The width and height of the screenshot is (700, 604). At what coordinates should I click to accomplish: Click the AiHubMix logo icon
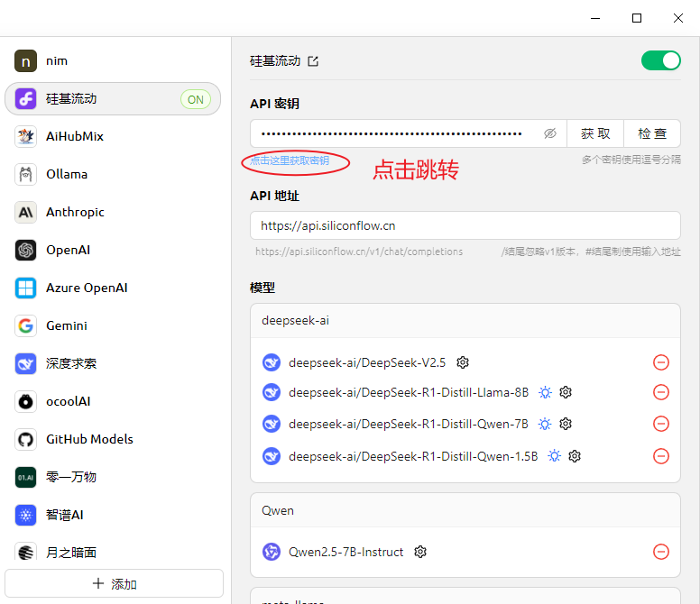pyautogui.click(x=25, y=136)
